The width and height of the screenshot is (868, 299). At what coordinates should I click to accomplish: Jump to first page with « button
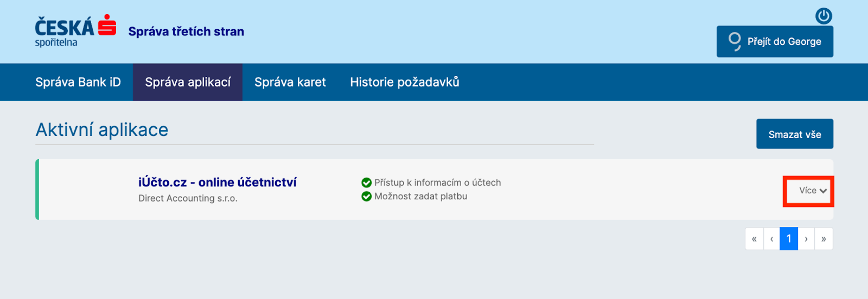(x=754, y=239)
